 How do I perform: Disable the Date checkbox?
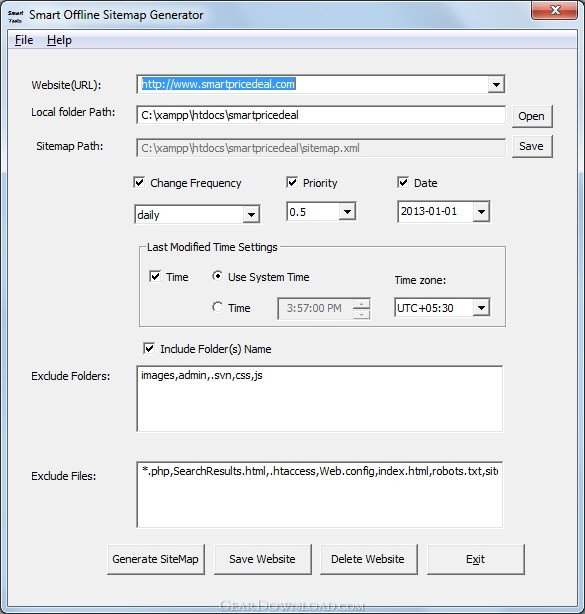[403, 182]
